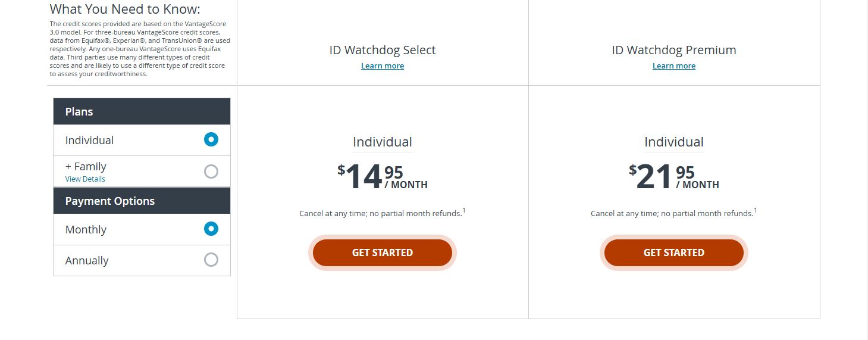Click footnote 1 superscript under $21.95 plan
Screen dimensions: 868x340
click(756, 210)
